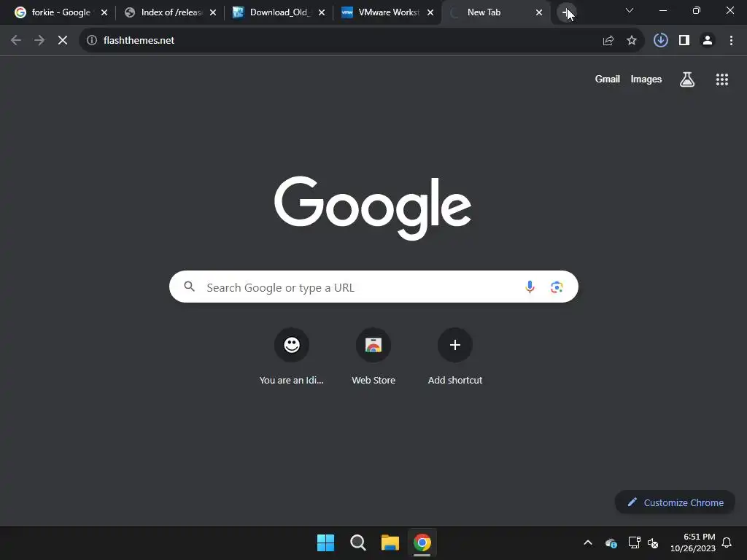This screenshot has width=747, height=560.
Task: Open Google Images link
Action: (646, 79)
